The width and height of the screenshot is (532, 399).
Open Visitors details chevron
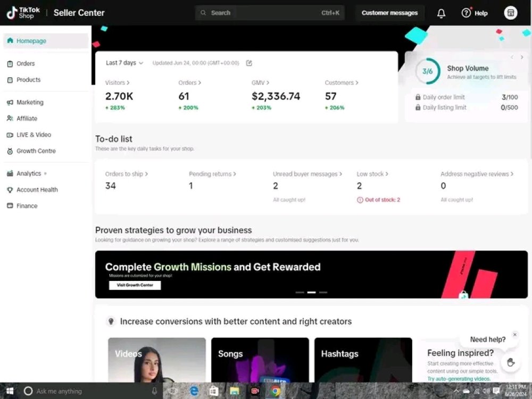(128, 83)
